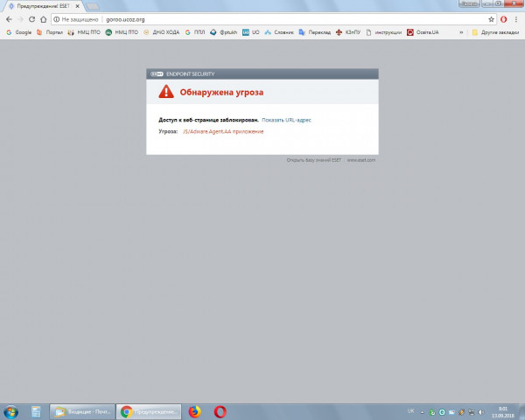
Task: Open the @ptukh bookmark
Action: 224,32
